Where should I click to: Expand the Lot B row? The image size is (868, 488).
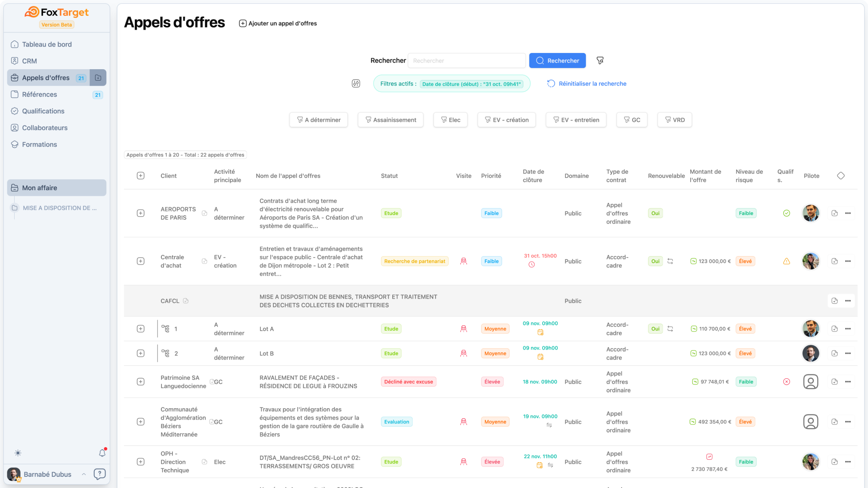(141, 353)
